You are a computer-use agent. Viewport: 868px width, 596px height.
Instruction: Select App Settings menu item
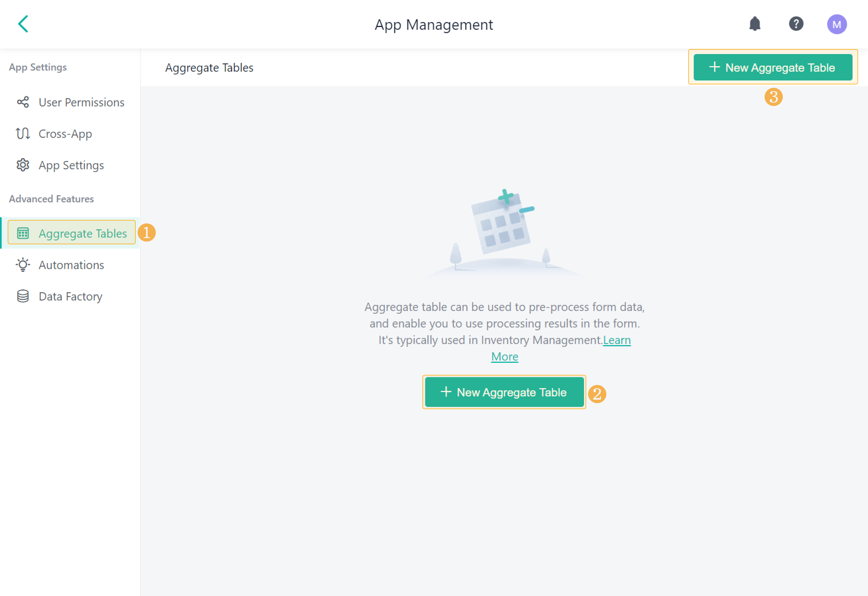(71, 165)
